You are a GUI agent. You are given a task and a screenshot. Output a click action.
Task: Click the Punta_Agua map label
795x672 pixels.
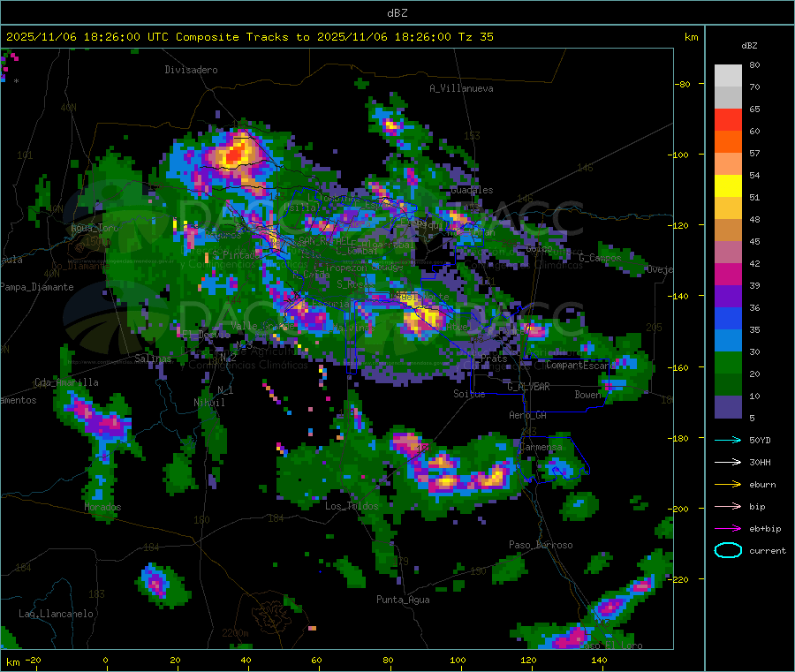403,600
